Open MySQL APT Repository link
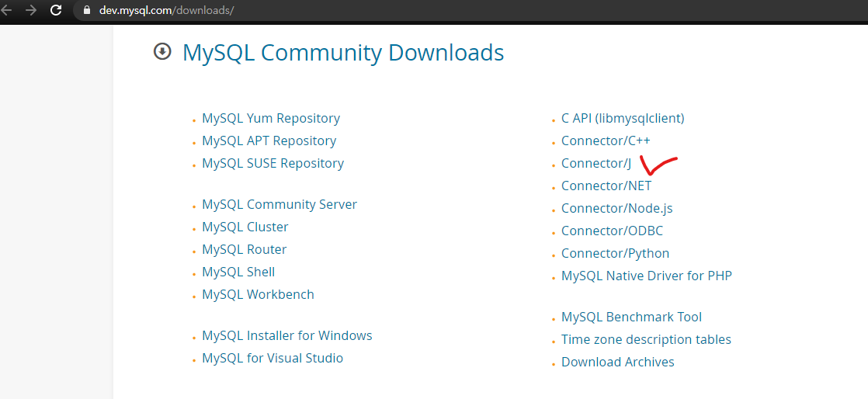Viewport: 868px width, 399px height. coord(269,141)
